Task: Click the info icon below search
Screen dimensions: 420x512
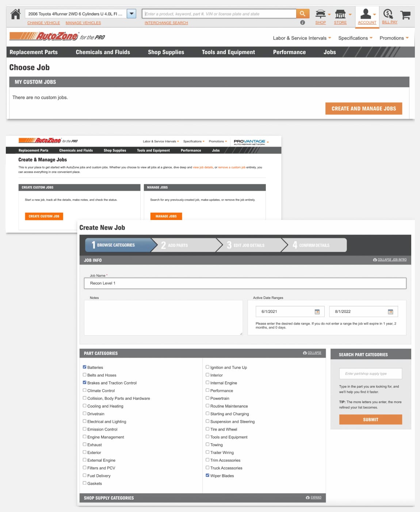Action: coord(302,23)
